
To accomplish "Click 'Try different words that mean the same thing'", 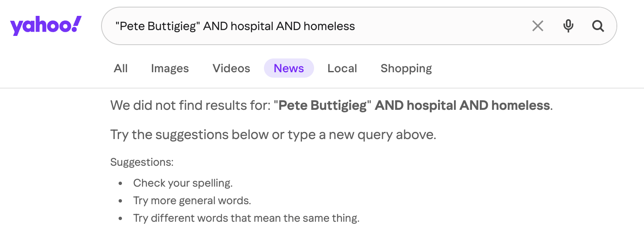I will 246,218.
